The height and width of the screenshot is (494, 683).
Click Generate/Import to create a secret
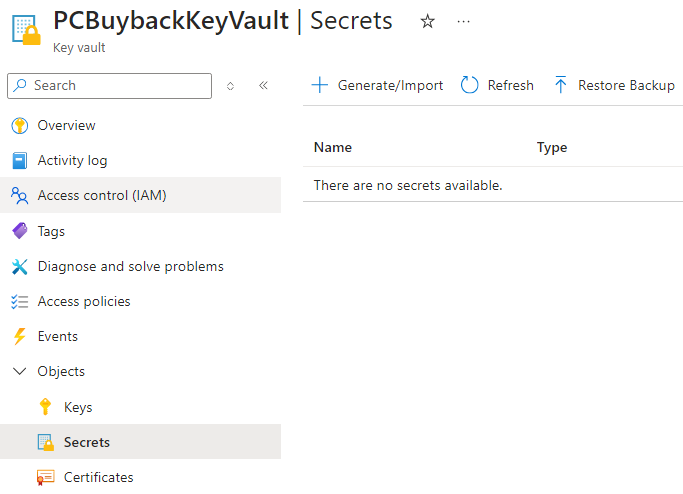point(377,85)
